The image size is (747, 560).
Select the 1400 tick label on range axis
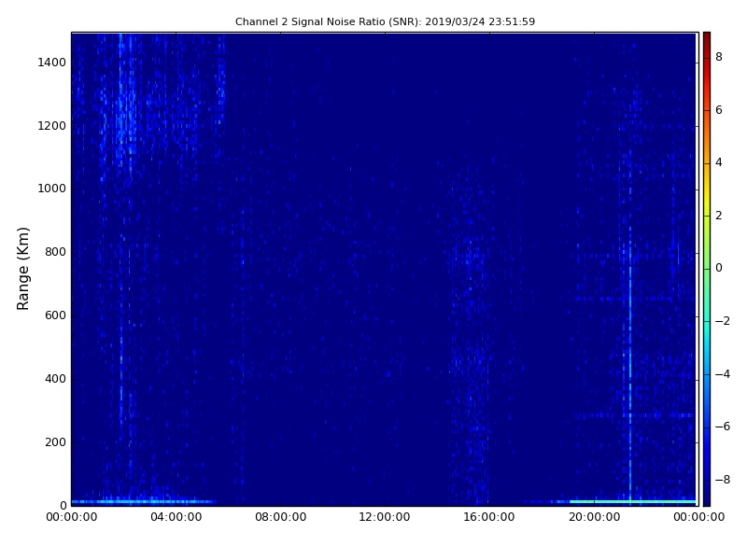51,63
